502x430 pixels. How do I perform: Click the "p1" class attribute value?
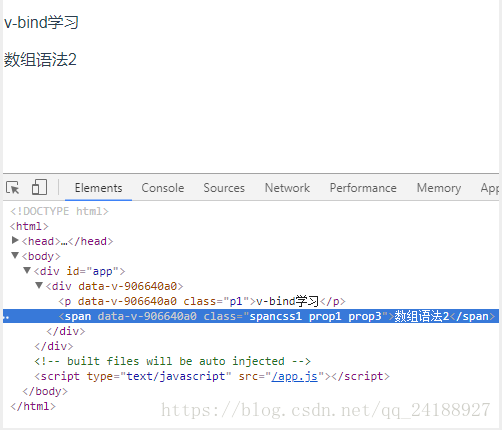point(236,301)
